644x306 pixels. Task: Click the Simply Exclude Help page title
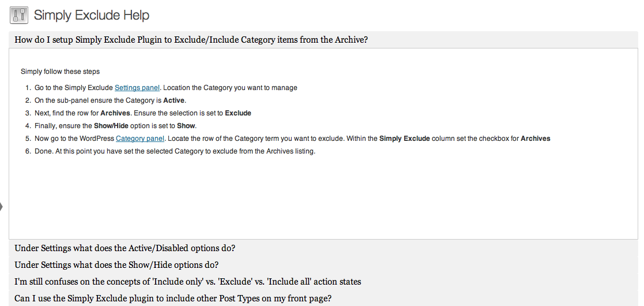[x=92, y=16]
